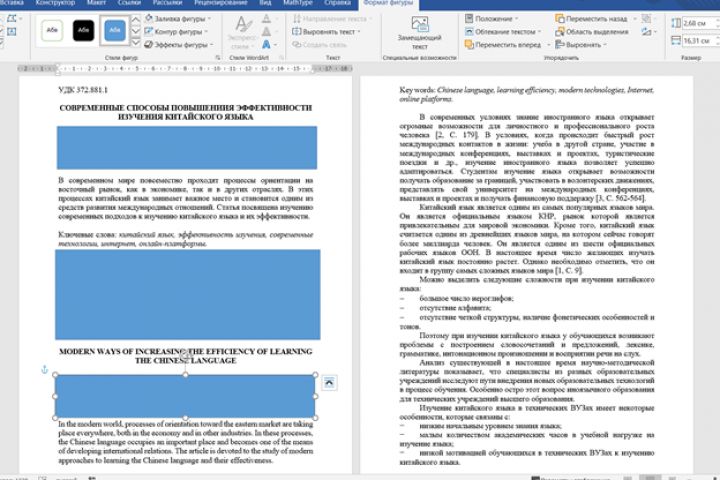Select the Формат фигуры tab
This screenshot has height=480, width=720.
point(388,3)
